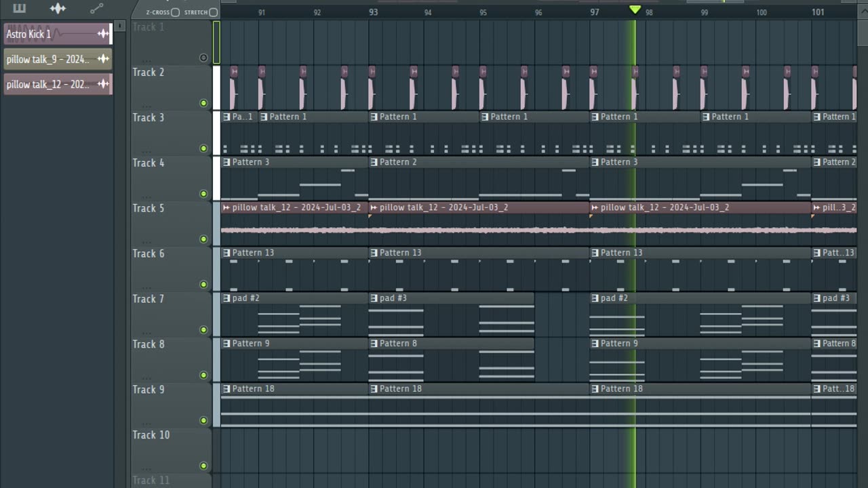Viewport: 868px width, 488px height.
Task: Click the green playhead marker on the timeline
Action: pos(635,9)
